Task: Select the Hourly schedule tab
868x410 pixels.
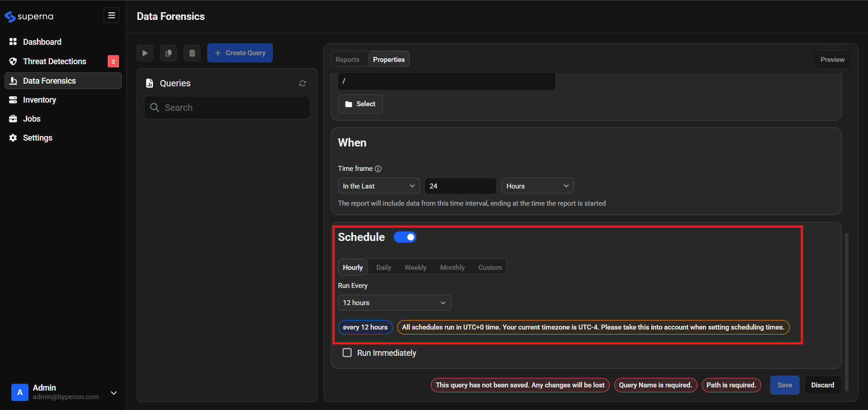Action: 353,267
